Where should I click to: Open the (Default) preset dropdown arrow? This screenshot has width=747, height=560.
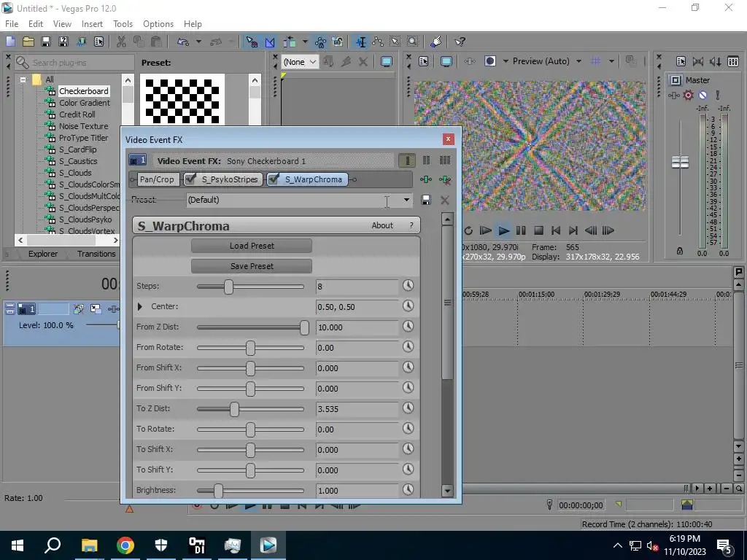click(406, 200)
